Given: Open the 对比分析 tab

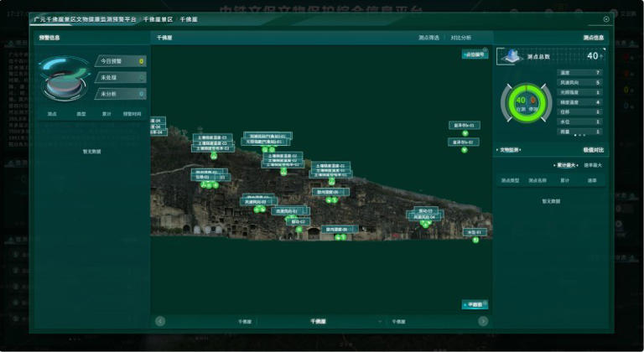Looking at the screenshot, I should pos(460,38).
